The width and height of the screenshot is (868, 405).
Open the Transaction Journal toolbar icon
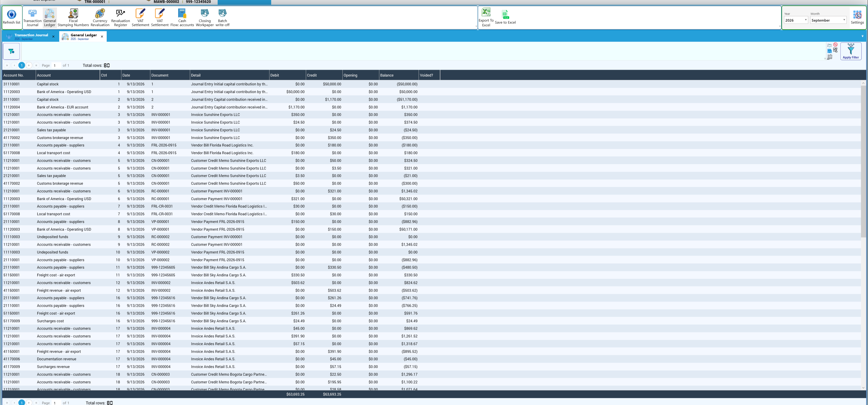(x=32, y=18)
